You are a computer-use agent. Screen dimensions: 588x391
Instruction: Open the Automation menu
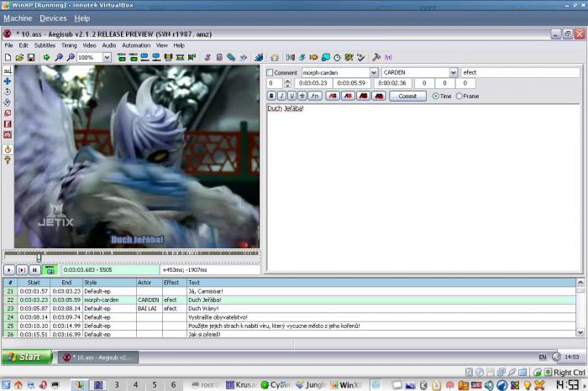136,45
